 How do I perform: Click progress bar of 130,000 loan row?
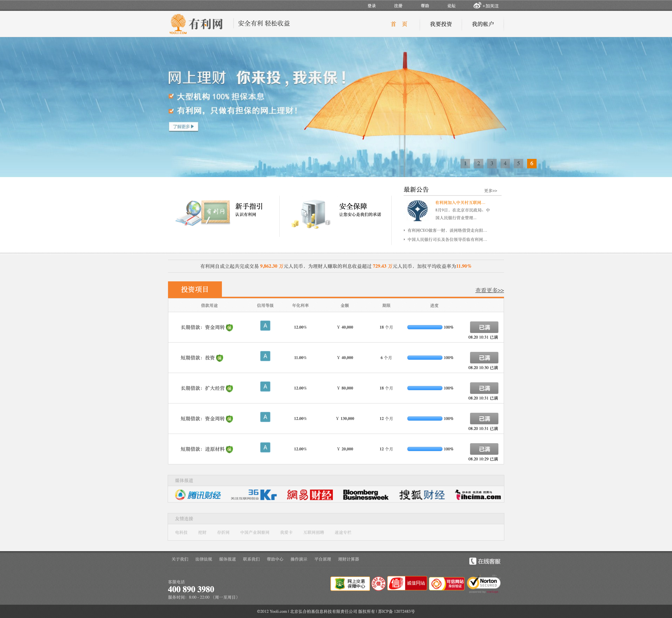425,419
